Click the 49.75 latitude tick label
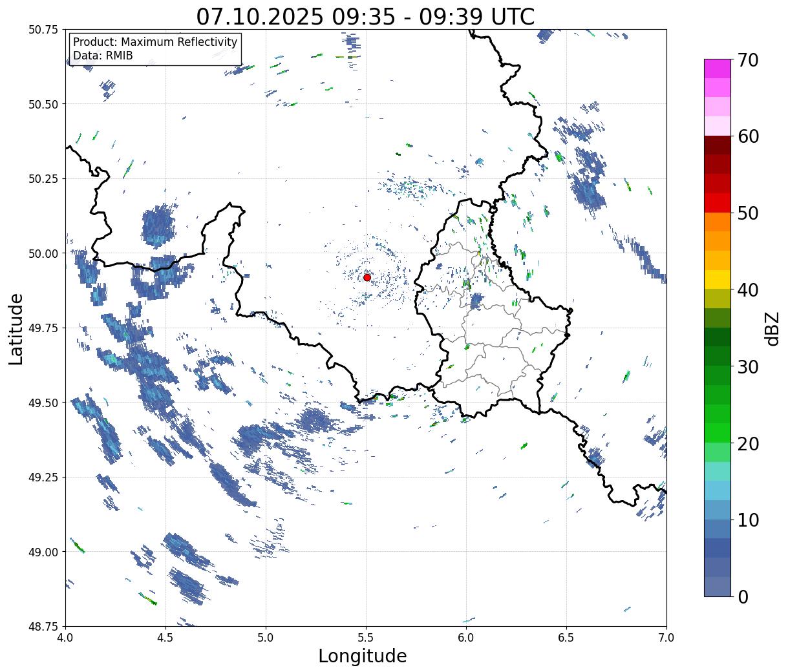Screen dimensions: 788x672 (x=43, y=328)
